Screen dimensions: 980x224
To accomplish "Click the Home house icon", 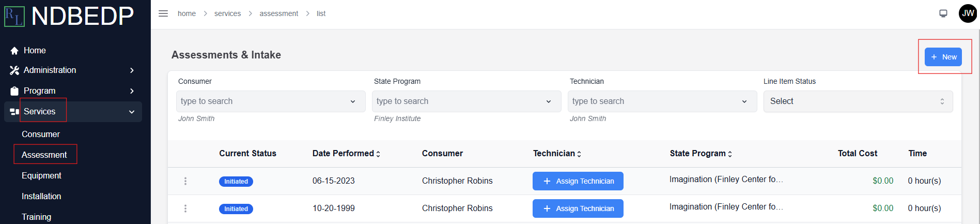I will 14,51.
